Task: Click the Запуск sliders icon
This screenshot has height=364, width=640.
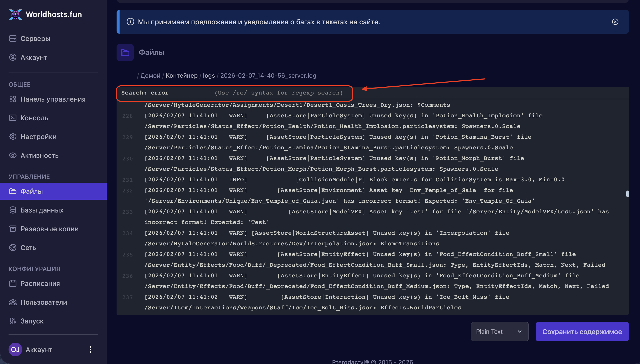Action: pos(13,321)
